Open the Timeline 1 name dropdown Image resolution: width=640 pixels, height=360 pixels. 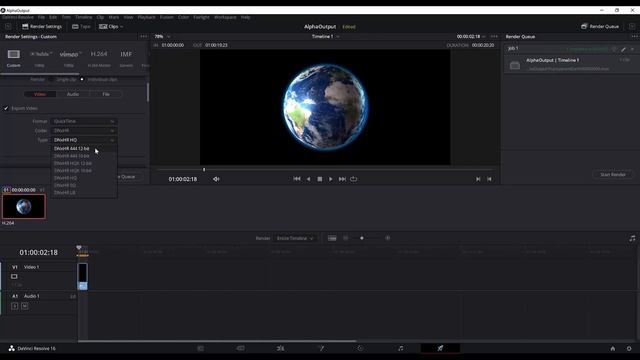pos(325,36)
